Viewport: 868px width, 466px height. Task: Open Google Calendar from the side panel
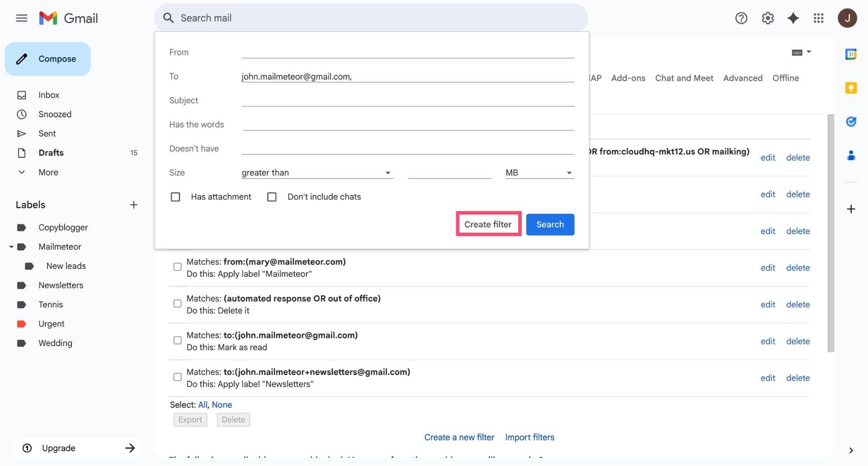(851, 54)
